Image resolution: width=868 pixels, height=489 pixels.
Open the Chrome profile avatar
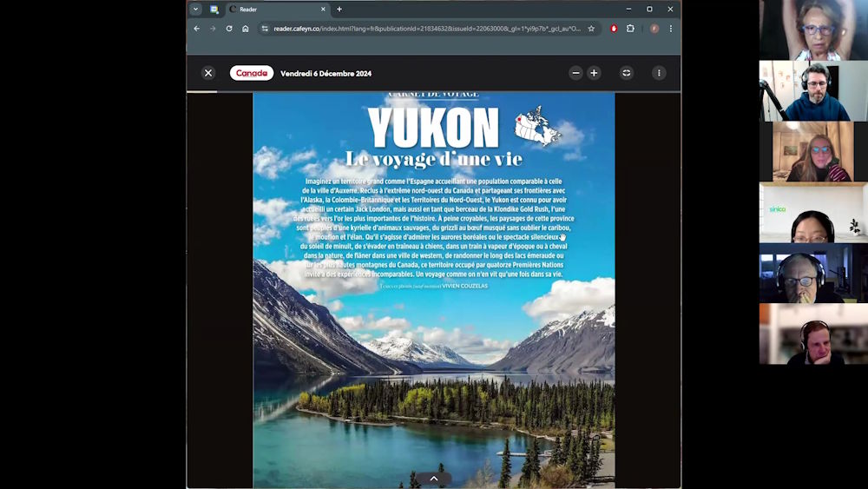654,29
